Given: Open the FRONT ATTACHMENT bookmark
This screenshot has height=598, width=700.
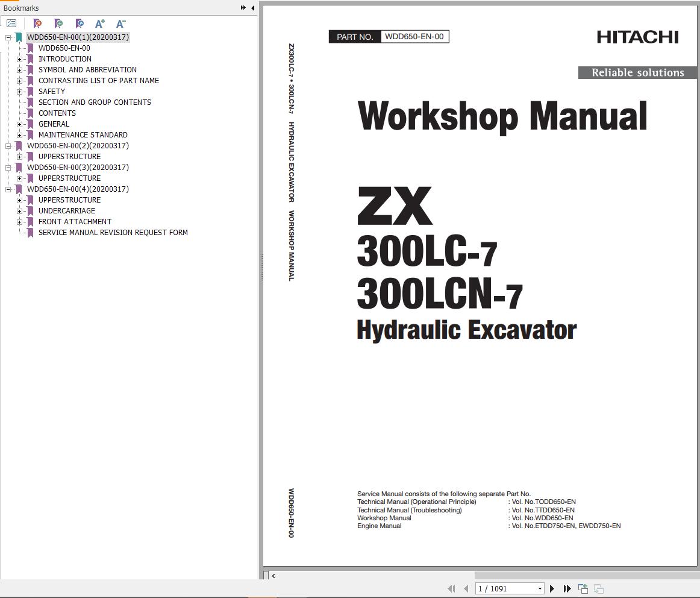Looking at the screenshot, I should click(75, 221).
